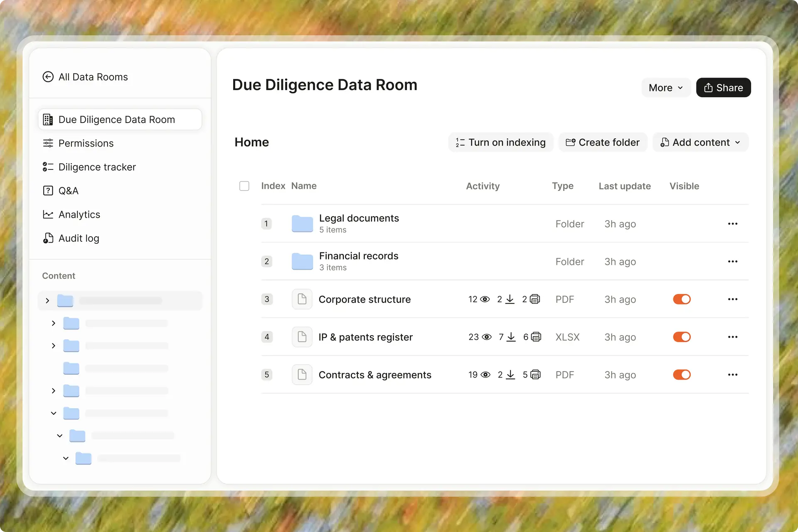This screenshot has height=532, width=798.
Task: Go back to All Data Rooms
Action: [85, 77]
